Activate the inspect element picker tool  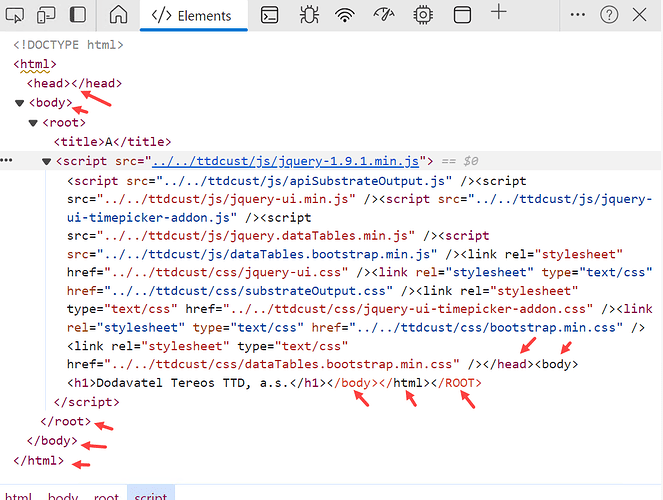point(14,15)
